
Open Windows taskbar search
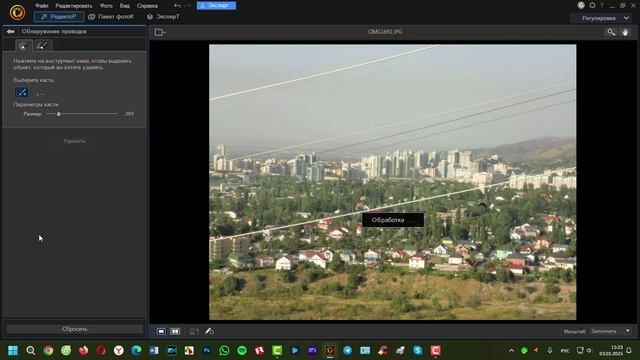(31, 351)
